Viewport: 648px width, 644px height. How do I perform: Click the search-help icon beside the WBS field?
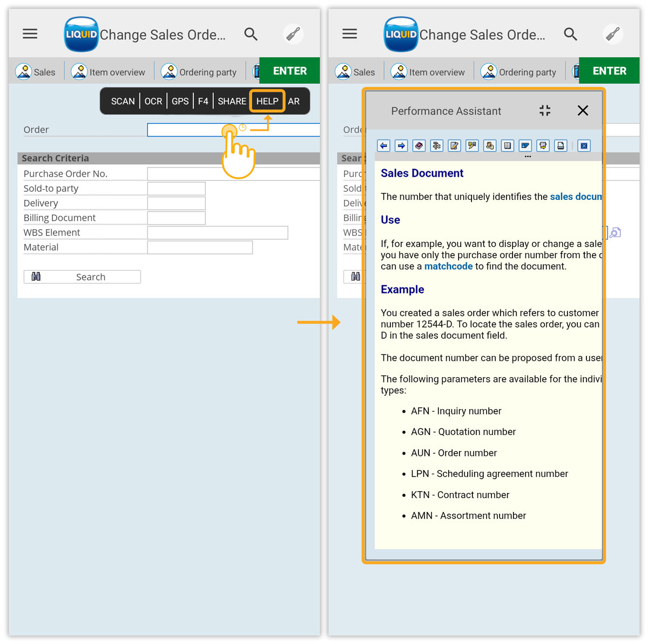(616, 232)
